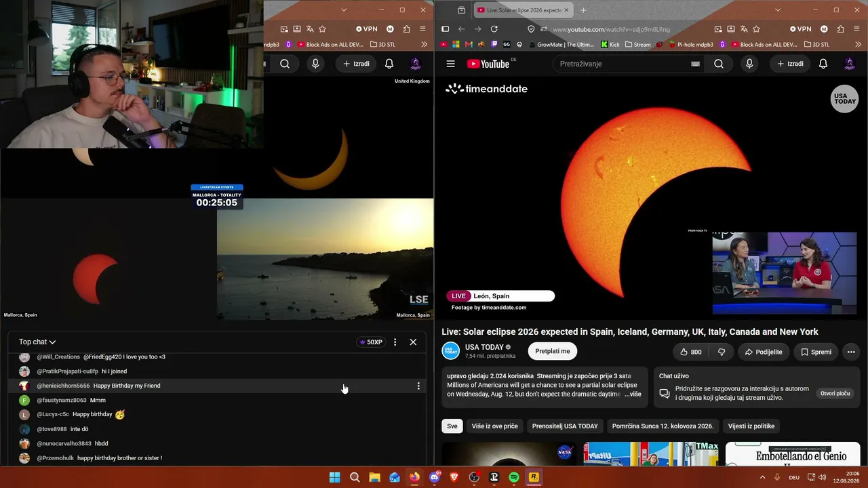Open the Stream bookmarks folder
868x488 pixels.
point(637,45)
